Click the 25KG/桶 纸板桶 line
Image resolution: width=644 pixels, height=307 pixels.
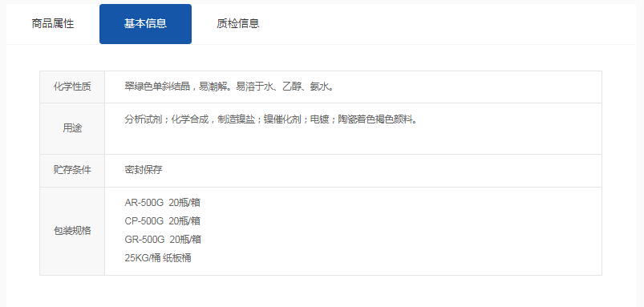click(x=158, y=258)
